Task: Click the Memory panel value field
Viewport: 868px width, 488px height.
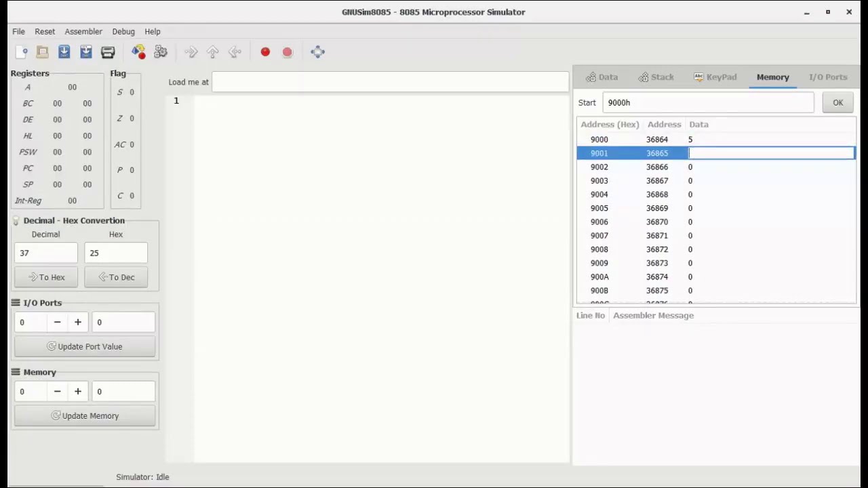Action: 123,392
